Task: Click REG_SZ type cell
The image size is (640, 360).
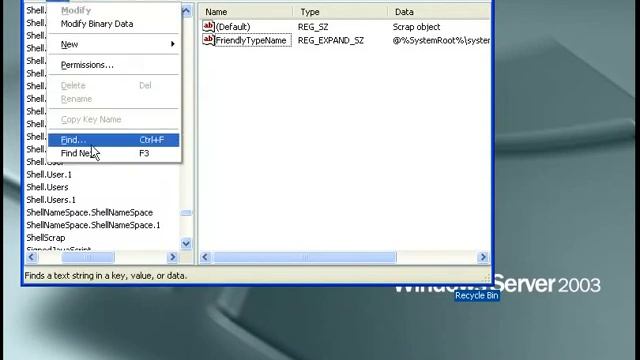Action: pos(313,27)
